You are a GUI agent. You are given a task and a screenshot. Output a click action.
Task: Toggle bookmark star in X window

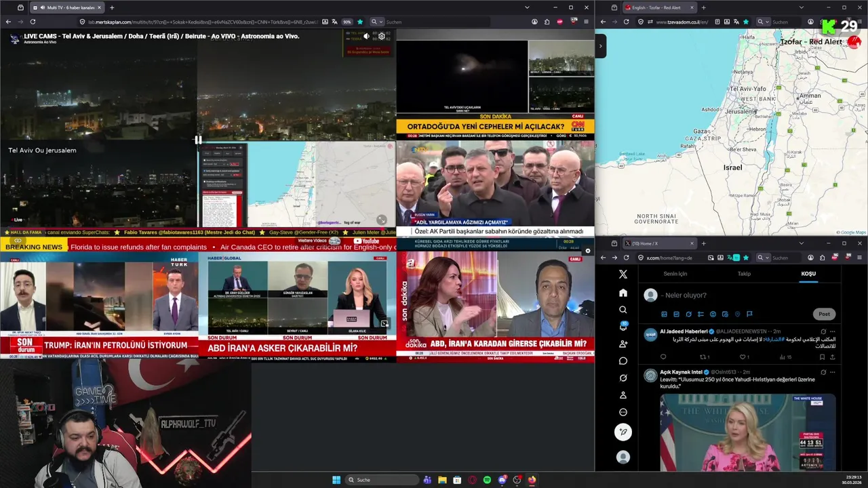[747, 258]
